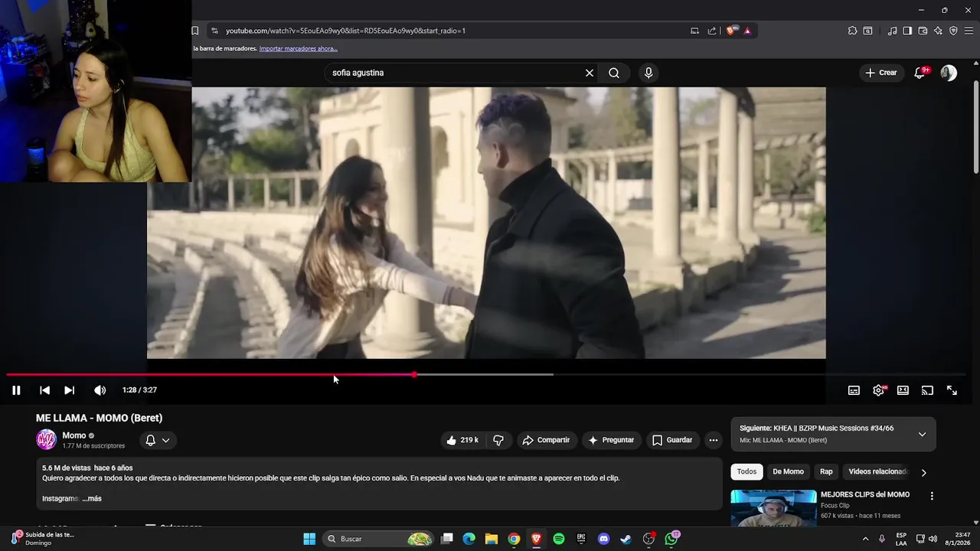
Task: Show more filter chips with right arrow
Action: pyautogui.click(x=923, y=472)
